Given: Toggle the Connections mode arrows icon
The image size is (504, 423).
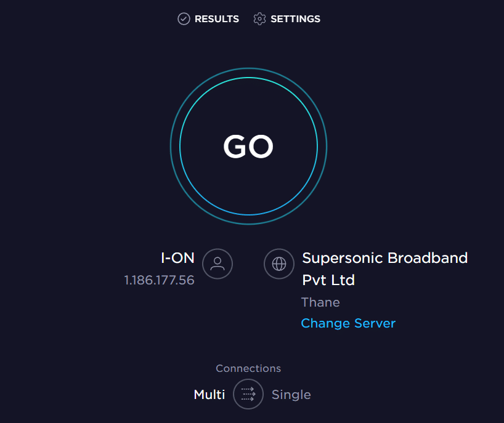Looking at the screenshot, I should [248, 395].
